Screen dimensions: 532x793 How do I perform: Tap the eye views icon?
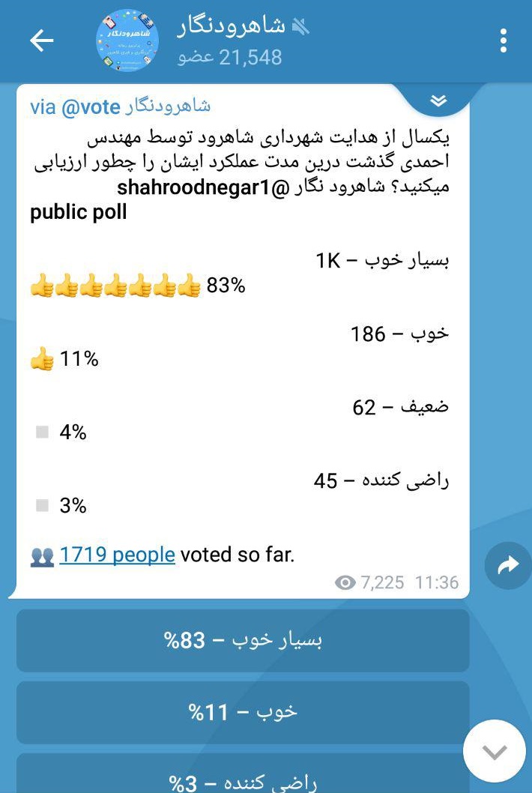[345, 582]
